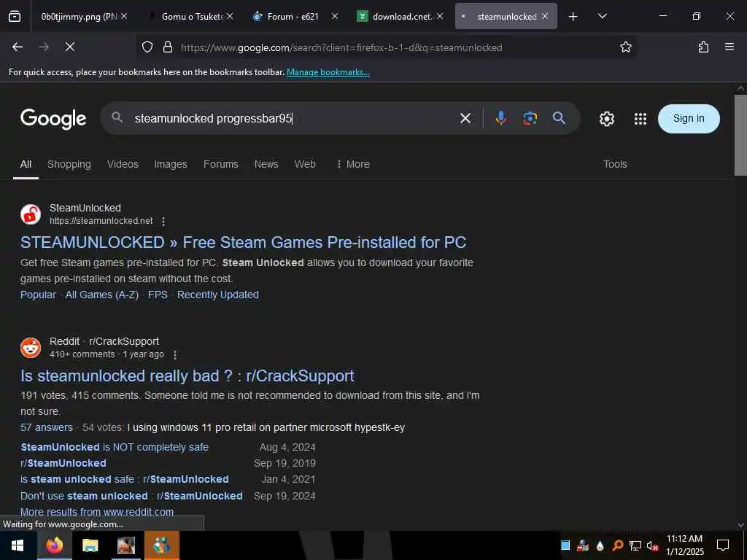The image size is (747, 560).
Task: Switch to the Gomu o Tsukete tab
Action: (x=192, y=17)
